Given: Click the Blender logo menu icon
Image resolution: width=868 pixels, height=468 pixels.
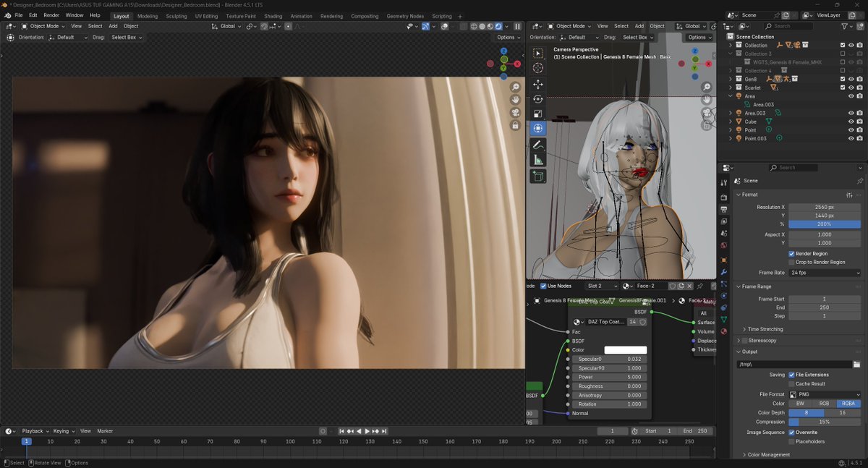Looking at the screenshot, I should [x=7, y=15].
